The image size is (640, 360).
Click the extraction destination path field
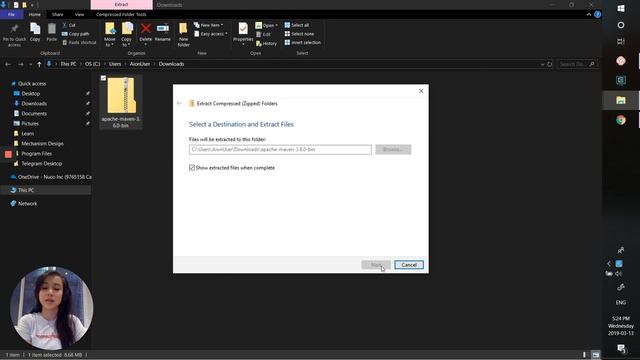click(280, 149)
